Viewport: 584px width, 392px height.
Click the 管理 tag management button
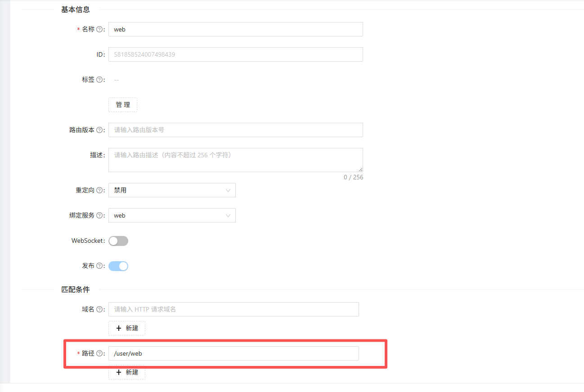pos(123,105)
